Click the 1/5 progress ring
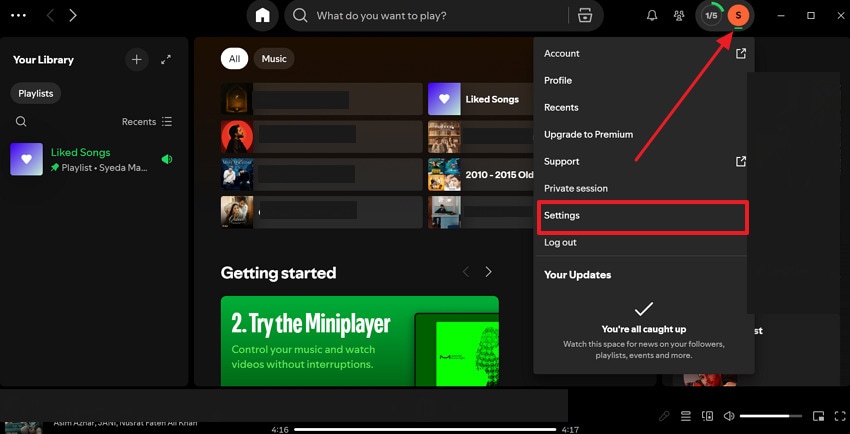This screenshot has width=850, height=434. 711,16
